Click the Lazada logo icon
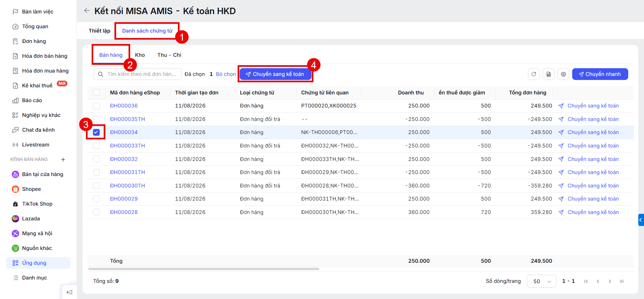Viewport: 644px width, 299px height. click(15, 219)
